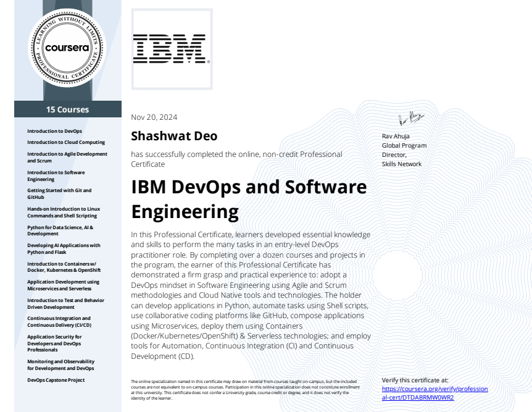Screen dimensions: 532x412
Task: Select 'Monitoring and Observability' course
Action: tap(61, 365)
